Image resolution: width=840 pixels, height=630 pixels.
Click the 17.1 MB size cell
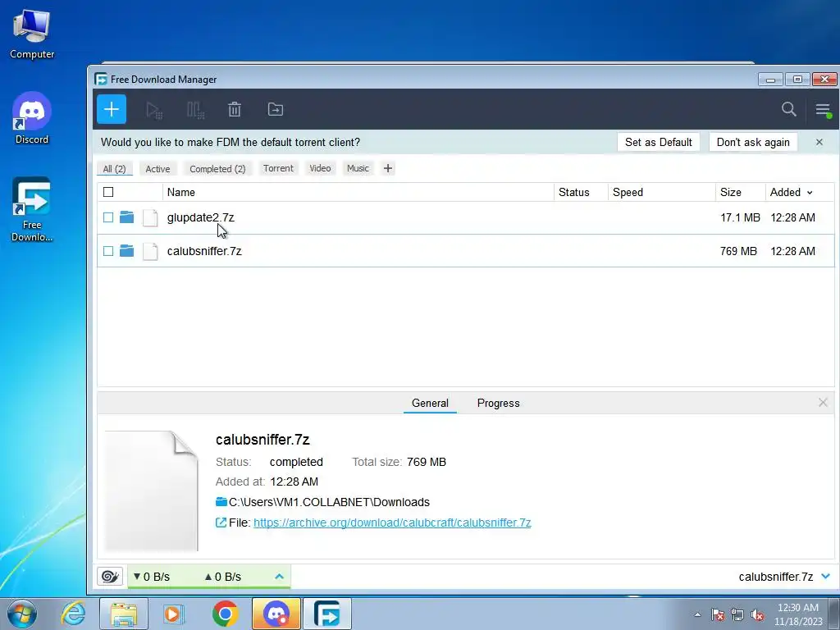click(740, 217)
